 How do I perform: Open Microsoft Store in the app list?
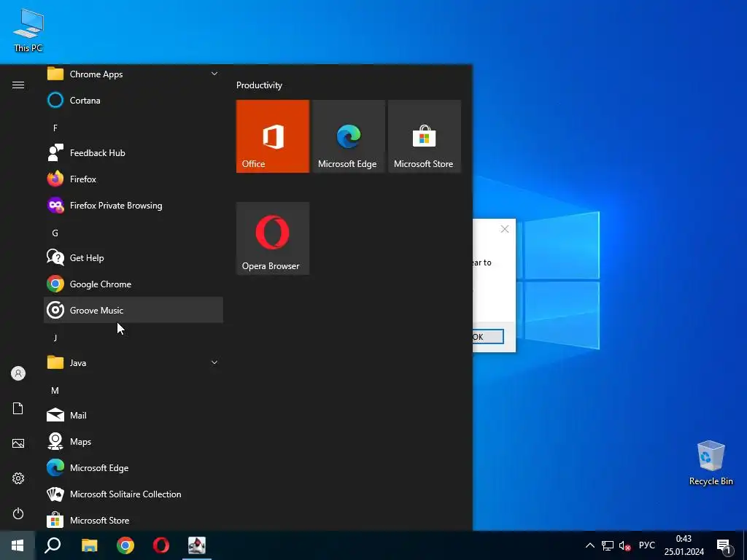click(x=133, y=520)
